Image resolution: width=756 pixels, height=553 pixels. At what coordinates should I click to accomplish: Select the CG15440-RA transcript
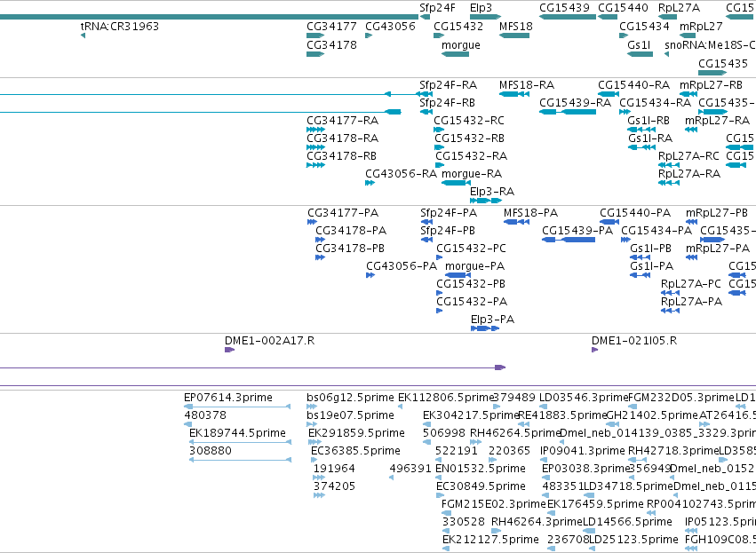pos(609,94)
